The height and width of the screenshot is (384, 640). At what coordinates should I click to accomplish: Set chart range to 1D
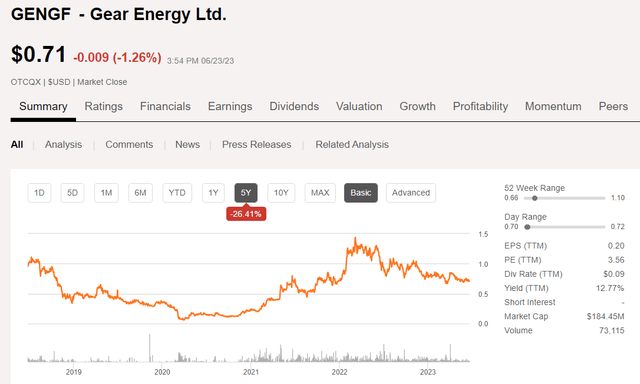tap(39, 193)
